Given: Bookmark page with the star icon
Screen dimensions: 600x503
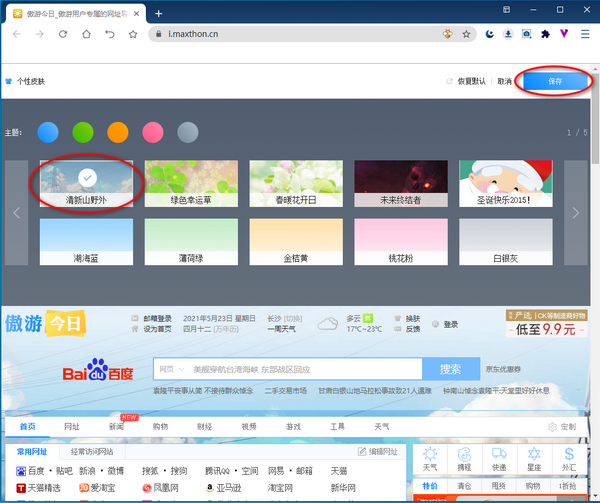Looking at the screenshot, I should click(466, 33).
